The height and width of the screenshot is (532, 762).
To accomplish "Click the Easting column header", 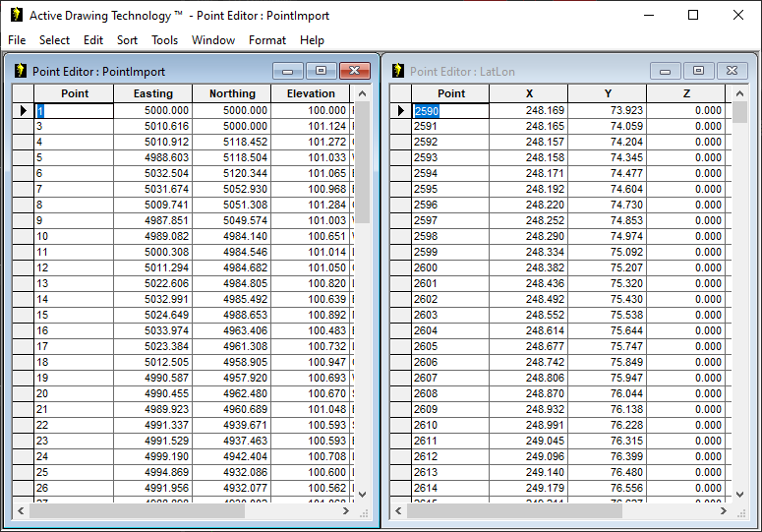I will 152,93.
